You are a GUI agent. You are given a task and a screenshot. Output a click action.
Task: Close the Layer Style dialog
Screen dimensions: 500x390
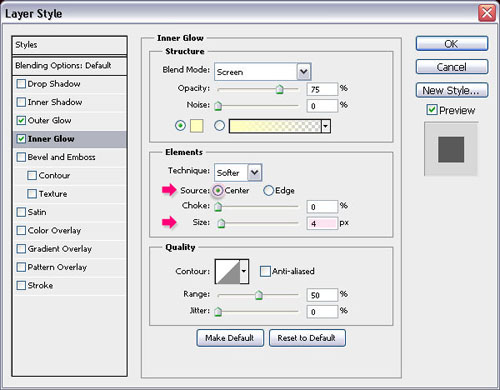coord(487,13)
